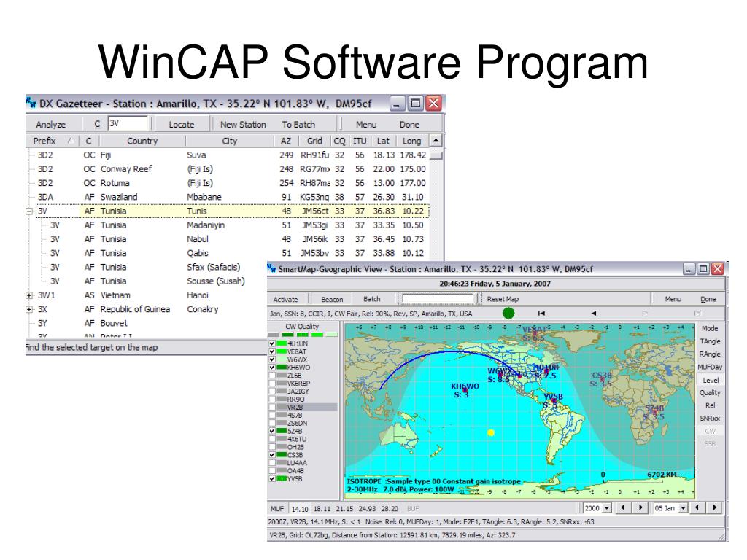Screen dimensions: 747x560
Task: Click the Locate button
Action: pos(182,124)
